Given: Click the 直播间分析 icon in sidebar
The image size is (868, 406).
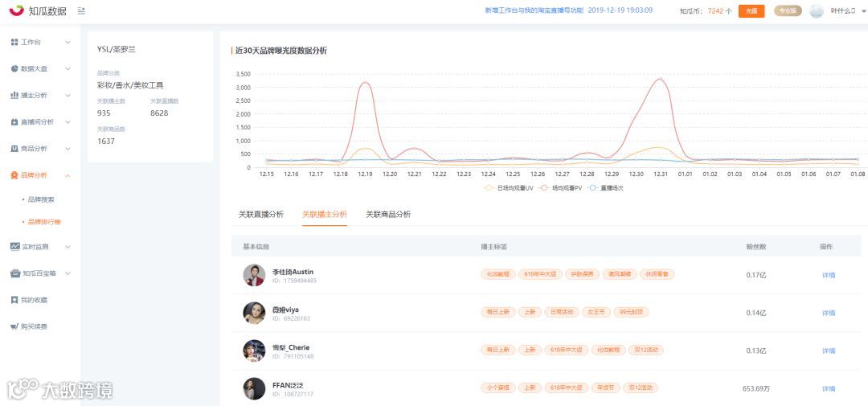Looking at the screenshot, I should pos(15,122).
